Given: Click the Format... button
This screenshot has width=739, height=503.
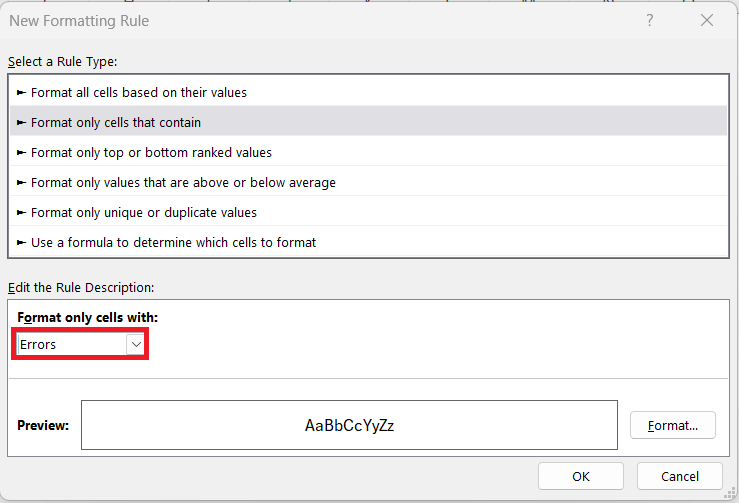Looking at the screenshot, I should [x=673, y=425].
